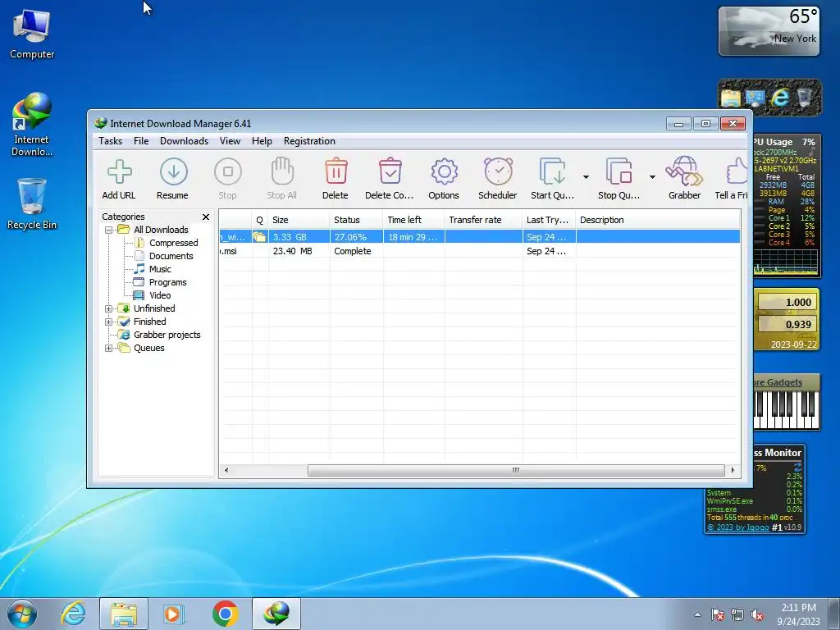The width and height of the screenshot is (840, 630).
Task: Open the Recycle Bin desktop icon
Action: pyautogui.click(x=32, y=204)
